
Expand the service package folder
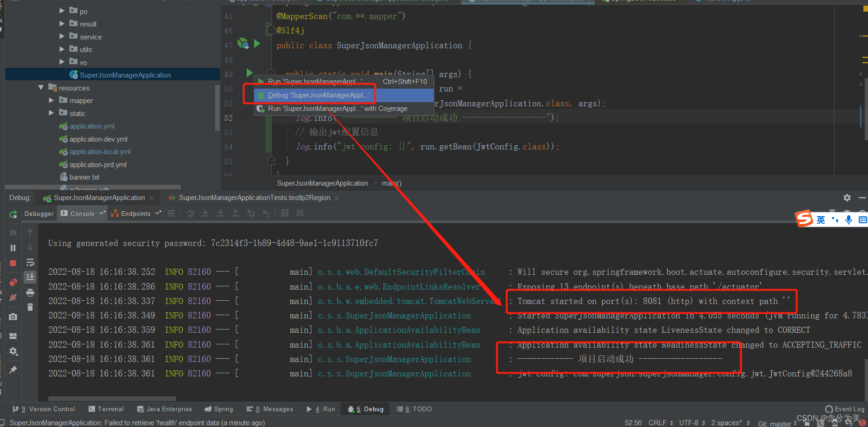pos(62,36)
